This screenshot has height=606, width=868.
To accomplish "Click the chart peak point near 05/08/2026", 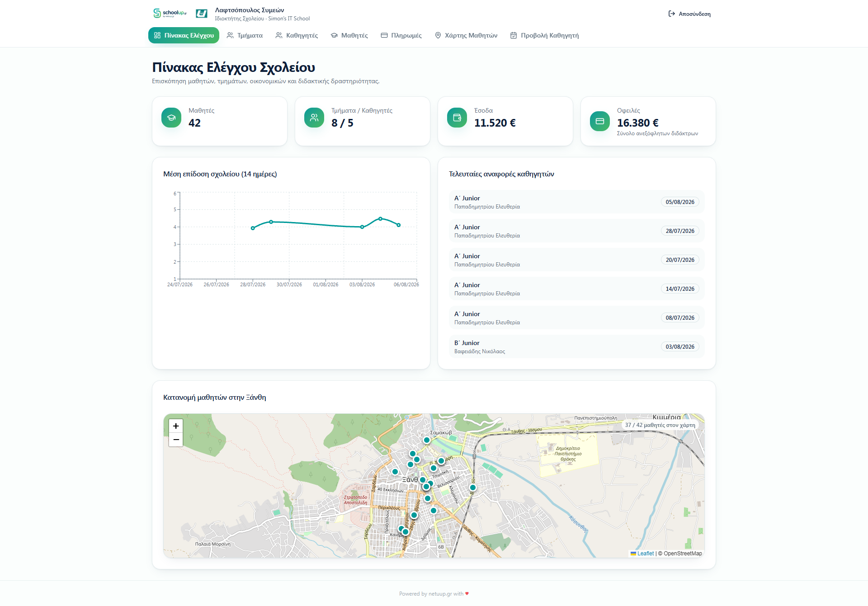I will click(x=380, y=218).
